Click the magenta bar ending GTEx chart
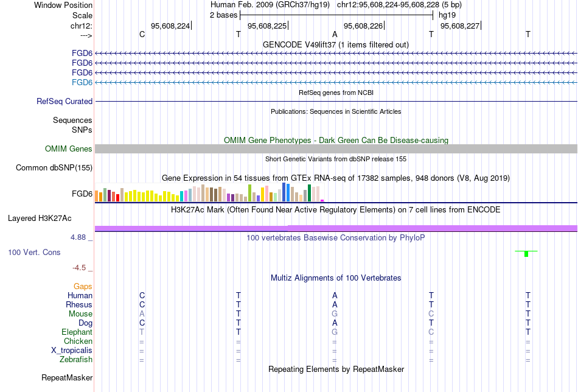This screenshot has width=578, height=392. [322, 201]
